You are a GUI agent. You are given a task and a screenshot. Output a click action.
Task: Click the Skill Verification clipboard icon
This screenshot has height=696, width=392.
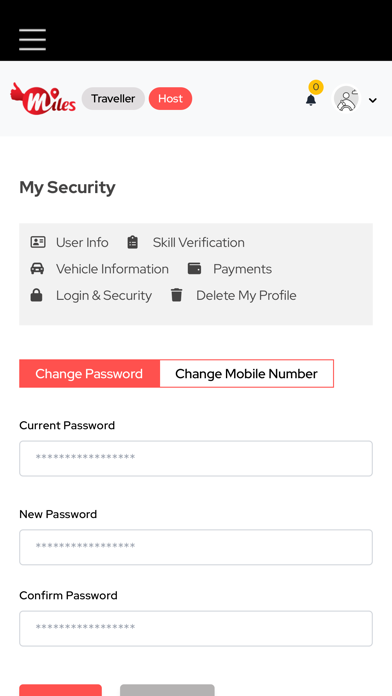tap(133, 242)
